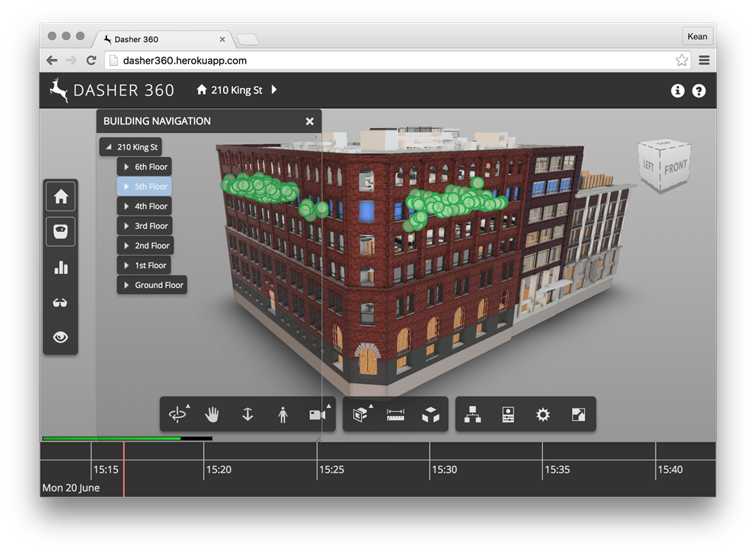The image size is (756, 554).
Task: Toggle the glasses view sidebar button
Action: coord(61,302)
